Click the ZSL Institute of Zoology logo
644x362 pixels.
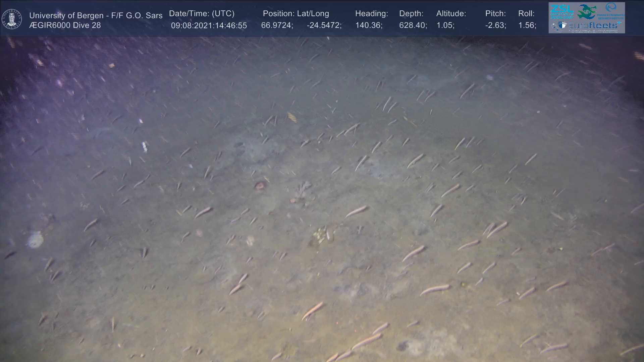click(561, 11)
